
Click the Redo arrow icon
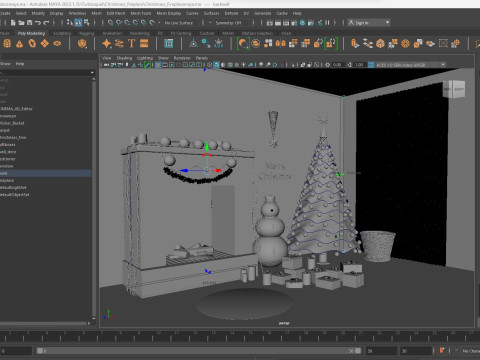(x=46, y=23)
